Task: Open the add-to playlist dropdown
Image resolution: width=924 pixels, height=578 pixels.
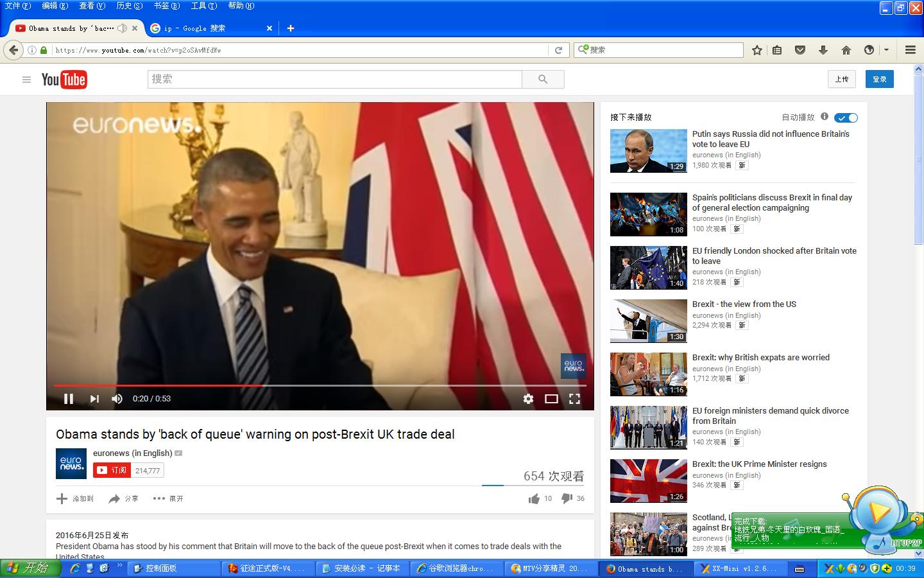Action: click(x=75, y=498)
